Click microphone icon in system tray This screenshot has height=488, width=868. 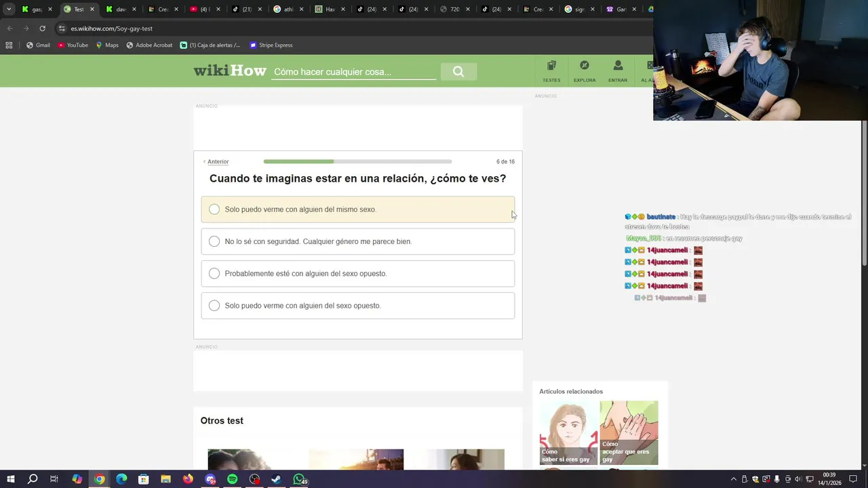click(x=777, y=479)
